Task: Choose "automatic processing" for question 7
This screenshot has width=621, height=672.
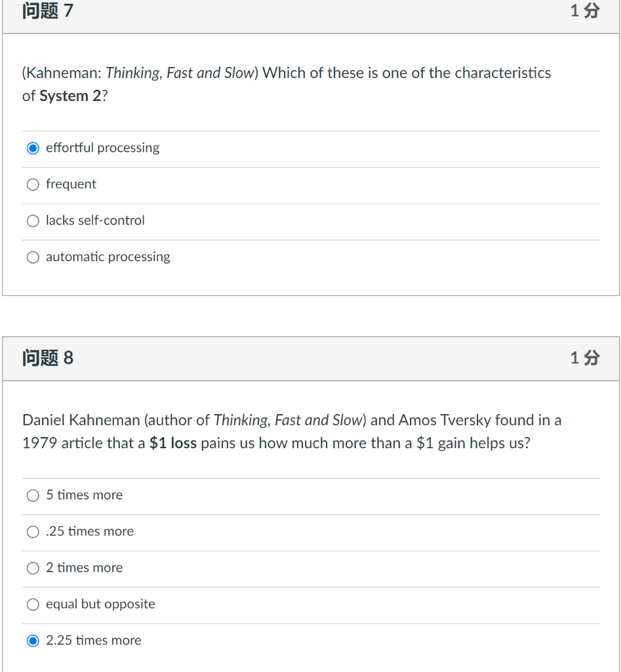Action: tap(33, 257)
